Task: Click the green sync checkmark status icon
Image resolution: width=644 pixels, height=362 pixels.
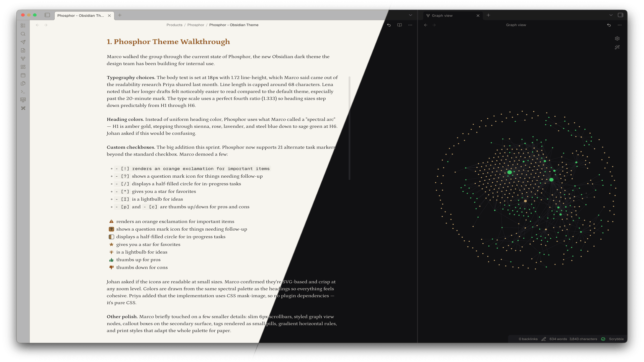Action: click(603, 339)
